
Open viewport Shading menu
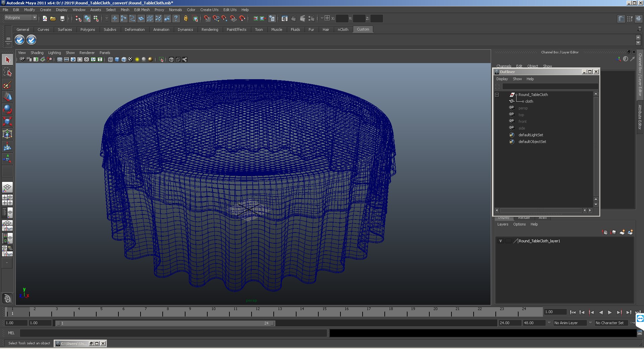[x=37, y=53]
